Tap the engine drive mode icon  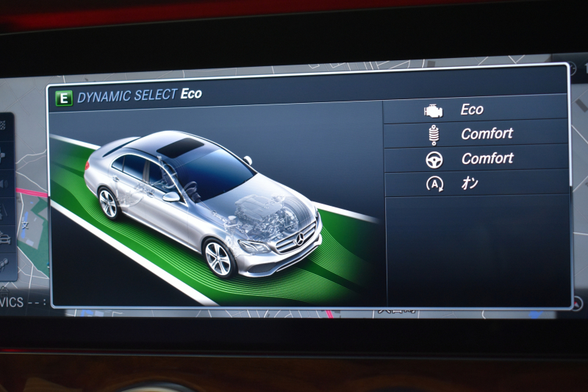[x=434, y=110]
